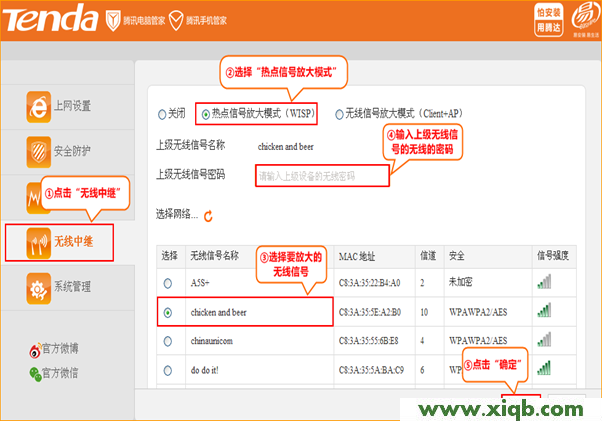Open 腾讯手机管家 link text
Viewport: 602px width, 421px height.
click(x=207, y=21)
